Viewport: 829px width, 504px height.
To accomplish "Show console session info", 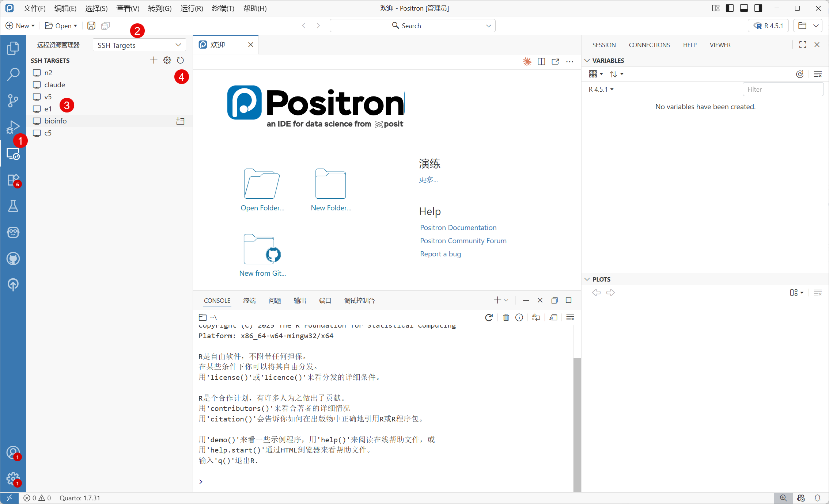I will (x=519, y=317).
